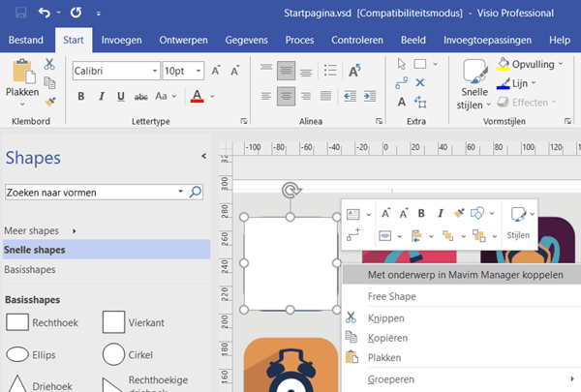
Task: Click the Cirkel shape stencil
Action: tap(114, 354)
